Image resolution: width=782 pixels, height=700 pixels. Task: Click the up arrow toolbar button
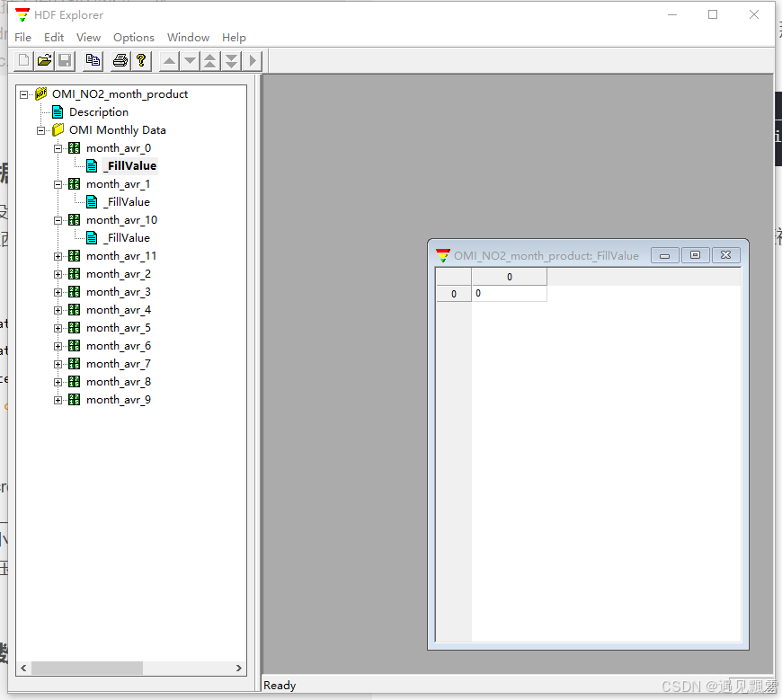tap(169, 61)
